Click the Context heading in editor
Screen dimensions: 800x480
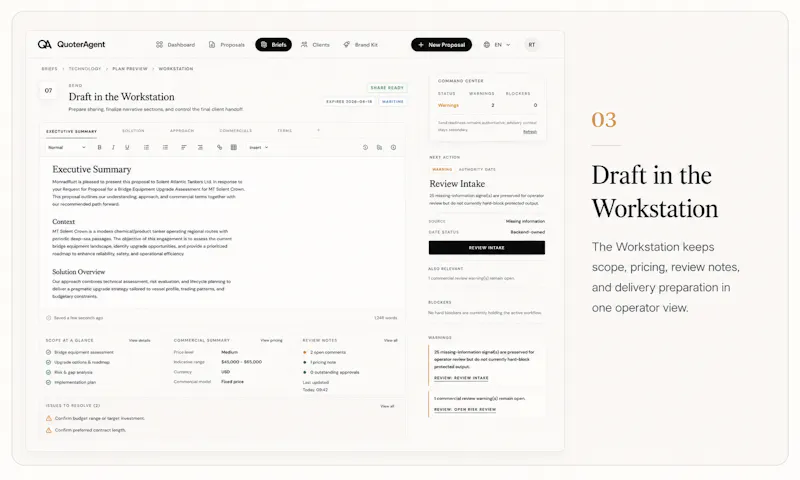(63, 222)
